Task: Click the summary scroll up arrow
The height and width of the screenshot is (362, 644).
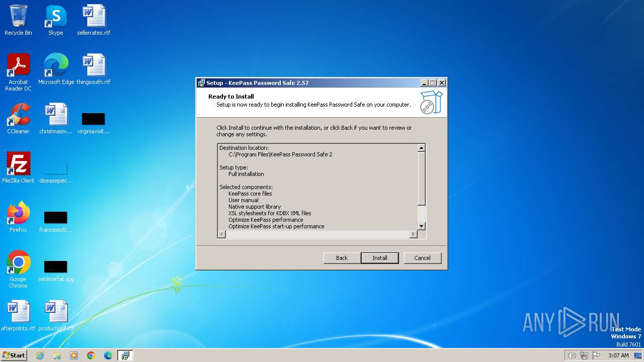Action: pyautogui.click(x=422, y=148)
